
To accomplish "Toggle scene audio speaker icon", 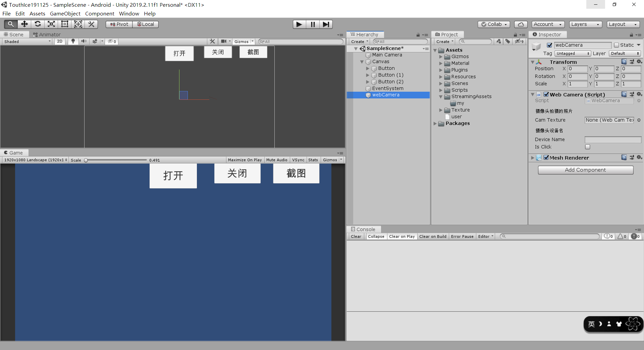I will pos(84,41).
